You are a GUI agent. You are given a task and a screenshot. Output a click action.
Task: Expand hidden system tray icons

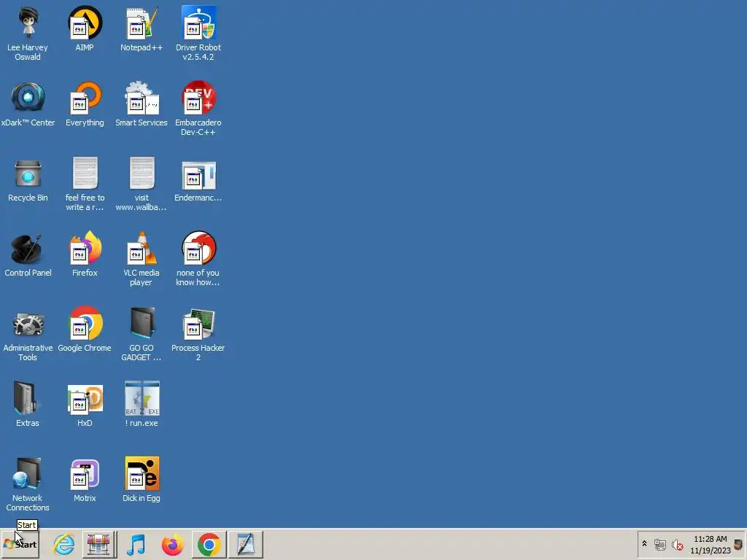tap(645, 544)
